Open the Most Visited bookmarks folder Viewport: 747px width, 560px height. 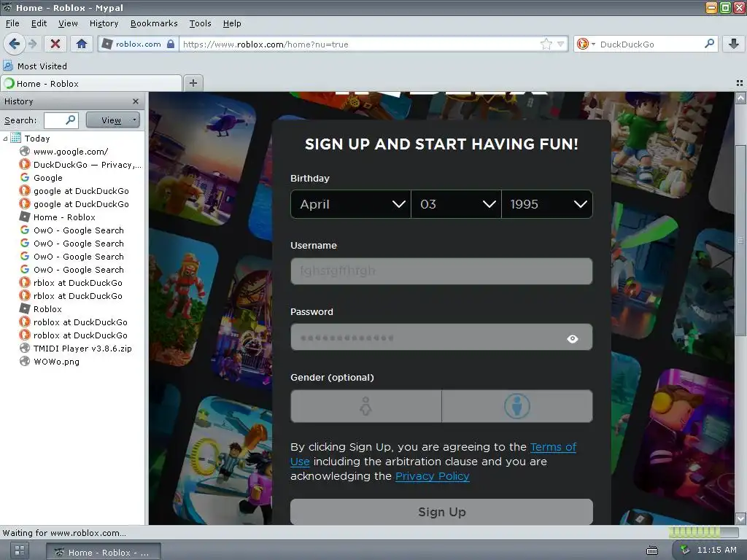[35, 66]
